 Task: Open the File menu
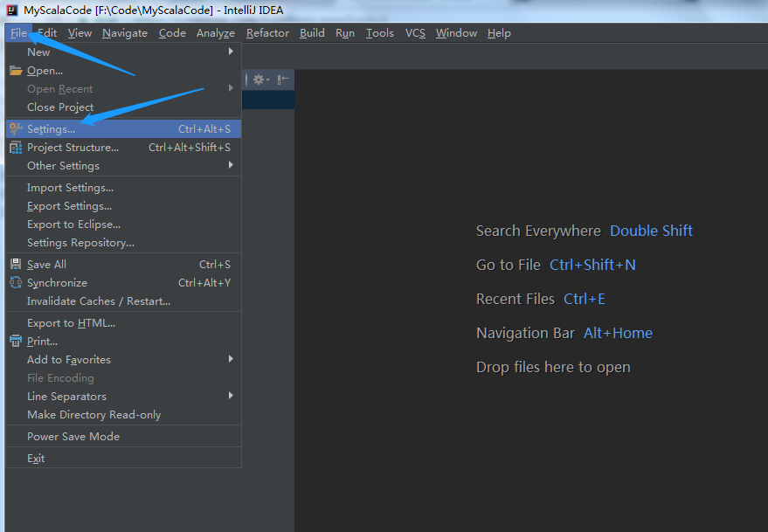(18, 33)
